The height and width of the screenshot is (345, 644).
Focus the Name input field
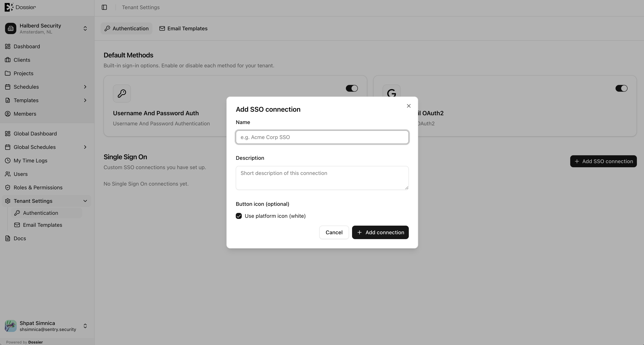click(x=322, y=137)
